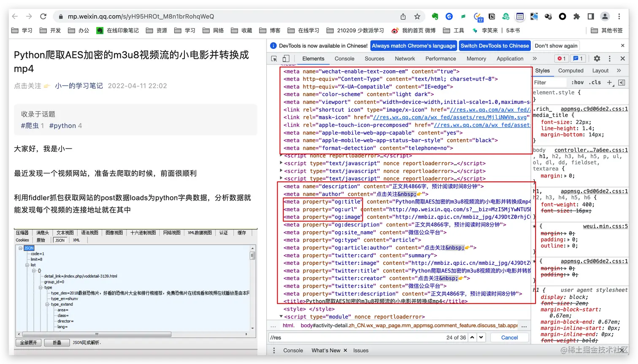Open Chrome's three-dot menu
This screenshot has width=638, height=364.
(x=619, y=16)
